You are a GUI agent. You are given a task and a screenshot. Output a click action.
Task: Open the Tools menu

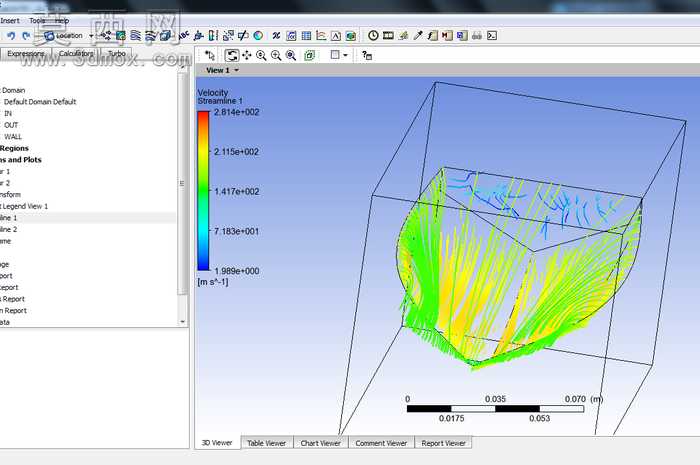(37, 21)
